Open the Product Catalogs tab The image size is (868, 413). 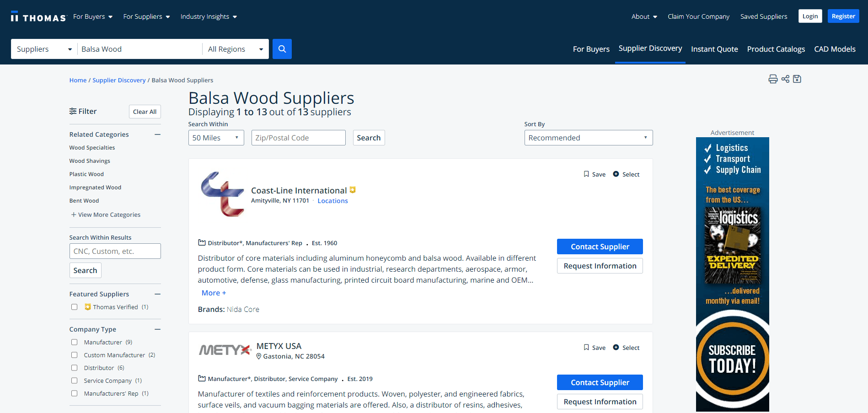(x=776, y=49)
